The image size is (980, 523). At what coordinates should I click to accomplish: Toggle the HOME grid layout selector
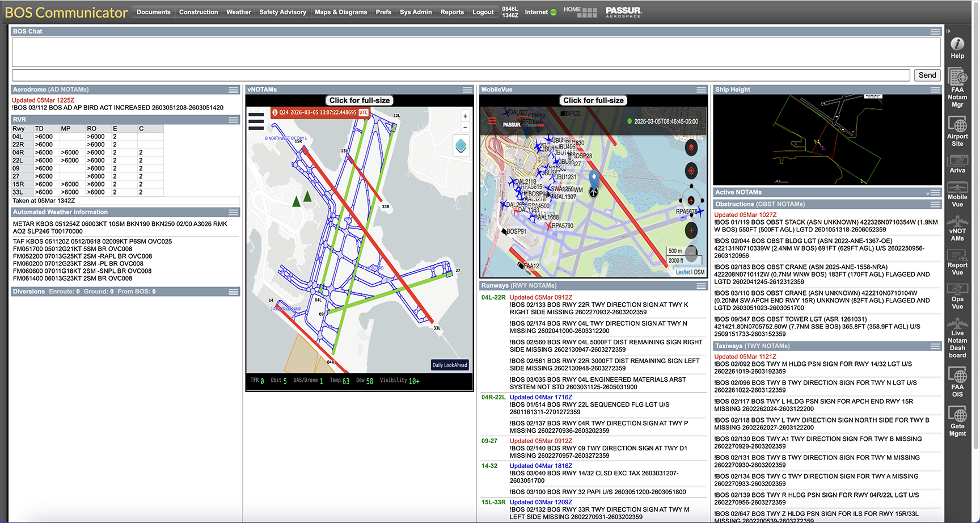click(590, 12)
